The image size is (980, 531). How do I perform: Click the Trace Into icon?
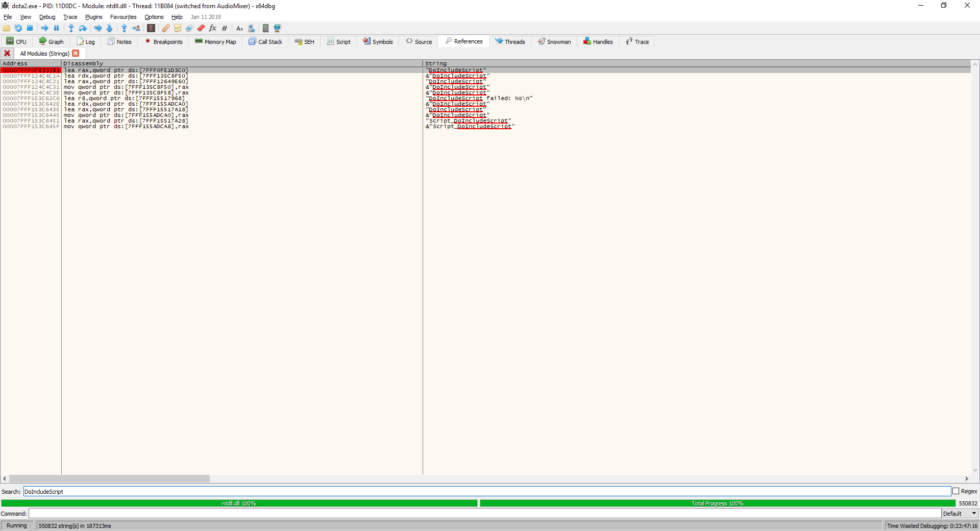(x=97, y=28)
